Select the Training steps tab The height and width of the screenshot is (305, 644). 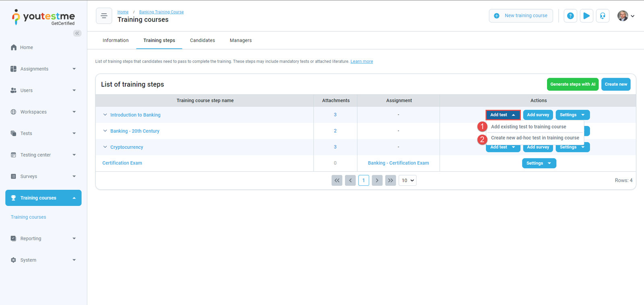(159, 40)
